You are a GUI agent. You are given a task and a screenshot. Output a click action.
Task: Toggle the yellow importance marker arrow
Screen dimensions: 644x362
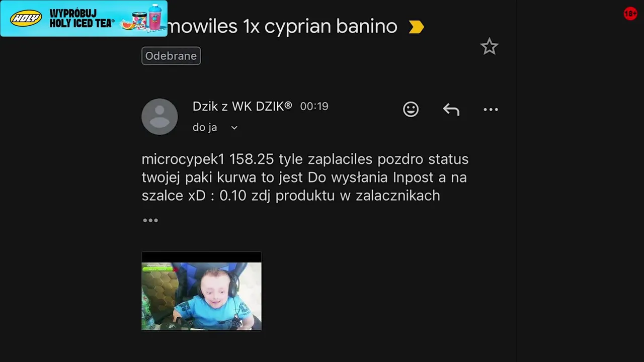click(416, 27)
